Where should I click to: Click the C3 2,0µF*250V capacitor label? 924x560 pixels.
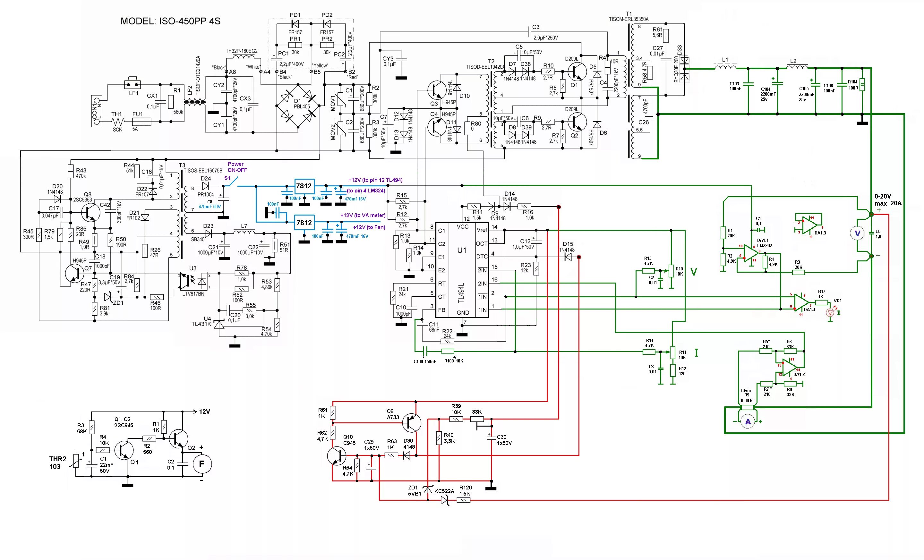(545, 33)
